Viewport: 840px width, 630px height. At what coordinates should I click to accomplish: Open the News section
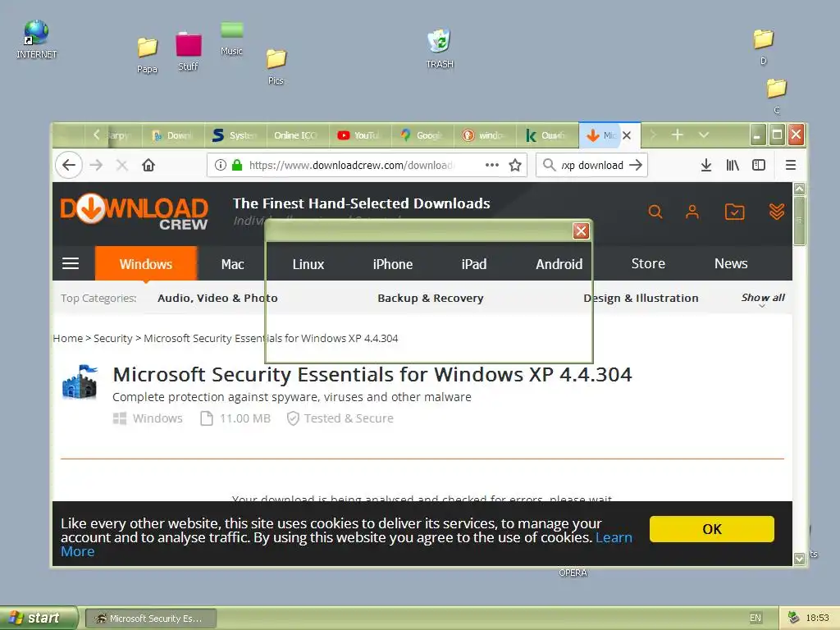pos(731,263)
